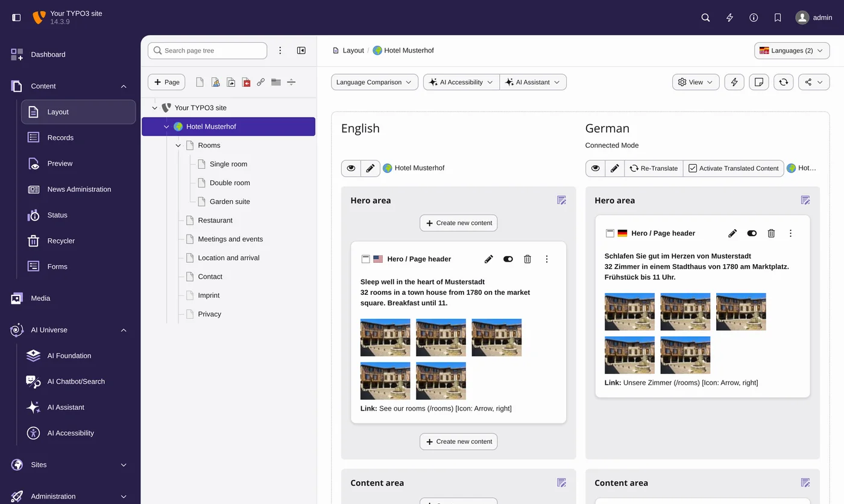Toggle the module menu sidebar
The image size is (844, 504).
[16, 17]
